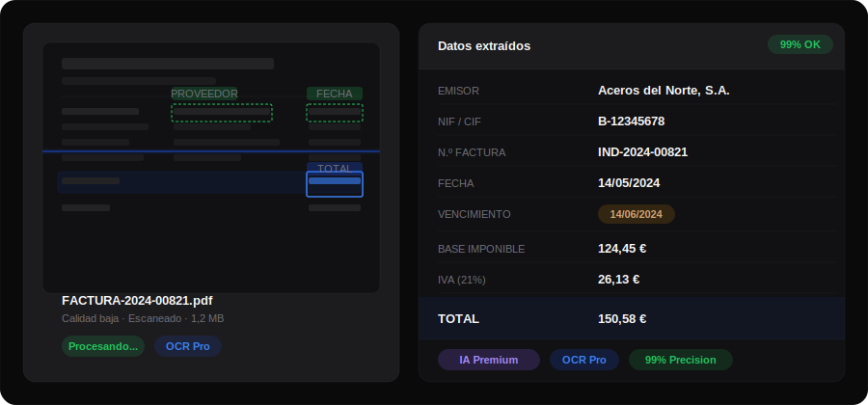
Task: Select the IA Premium tag
Action: (488, 360)
